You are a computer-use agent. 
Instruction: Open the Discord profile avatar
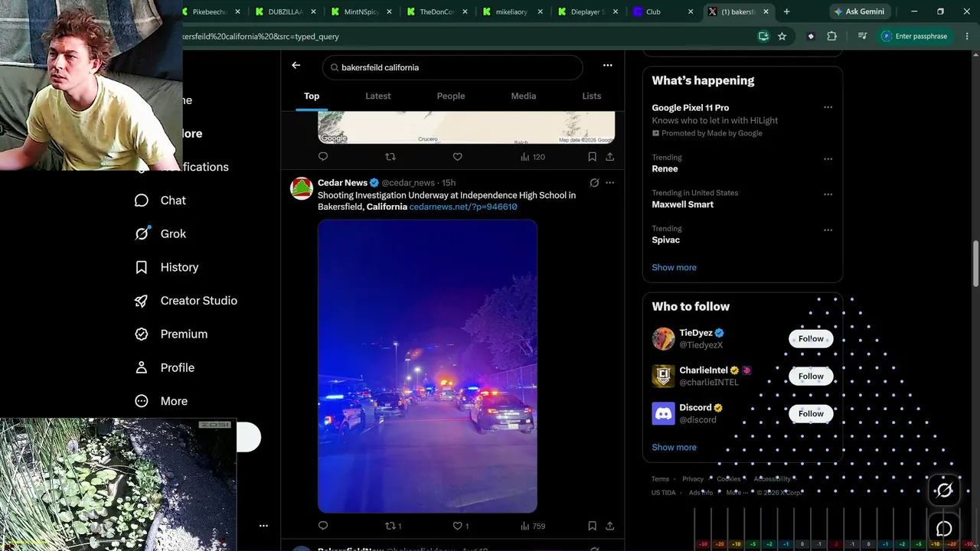(x=663, y=414)
